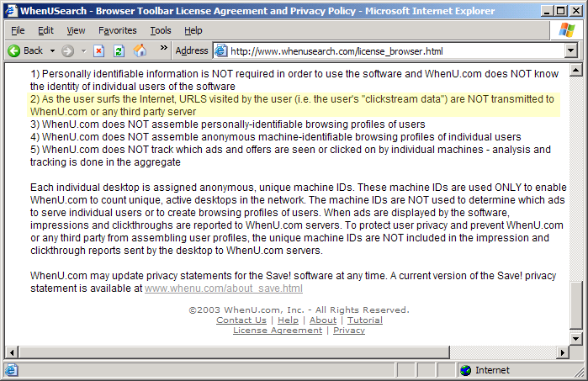Open the Favorites menu

pyautogui.click(x=118, y=30)
